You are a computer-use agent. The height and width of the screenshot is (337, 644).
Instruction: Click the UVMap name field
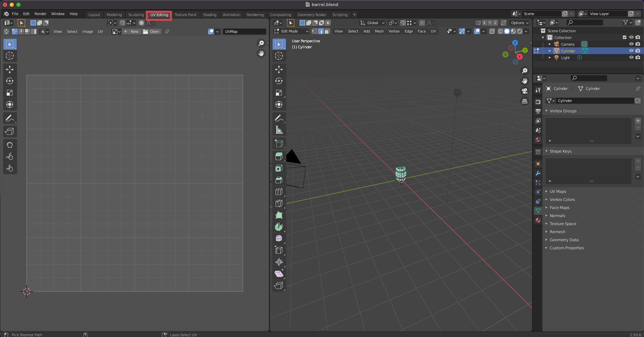pyautogui.click(x=244, y=32)
